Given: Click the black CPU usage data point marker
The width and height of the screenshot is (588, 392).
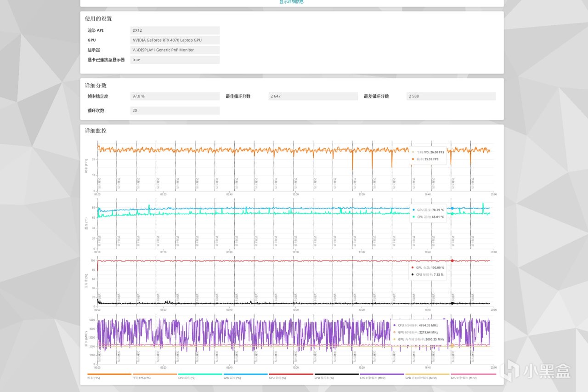Looking at the screenshot, I should [452, 303].
